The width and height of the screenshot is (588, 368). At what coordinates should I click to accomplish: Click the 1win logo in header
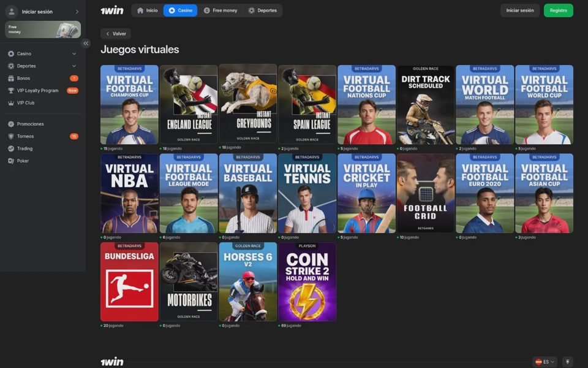[x=111, y=10]
